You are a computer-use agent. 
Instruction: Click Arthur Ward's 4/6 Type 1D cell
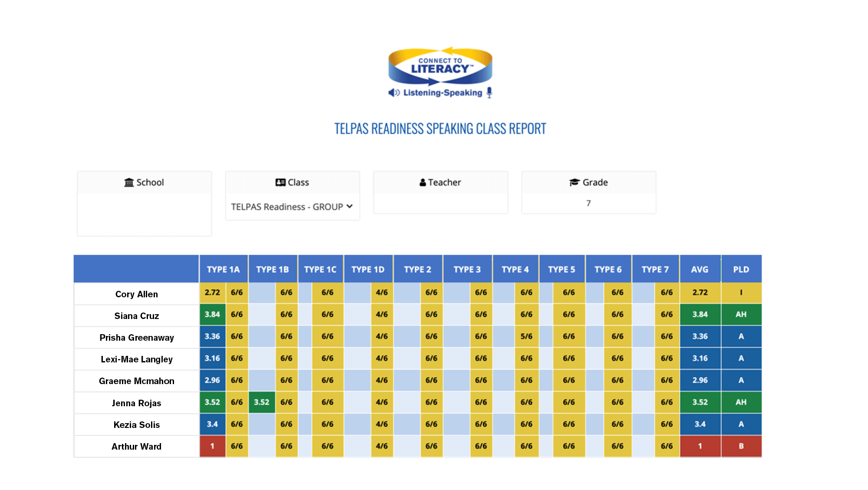coord(382,446)
